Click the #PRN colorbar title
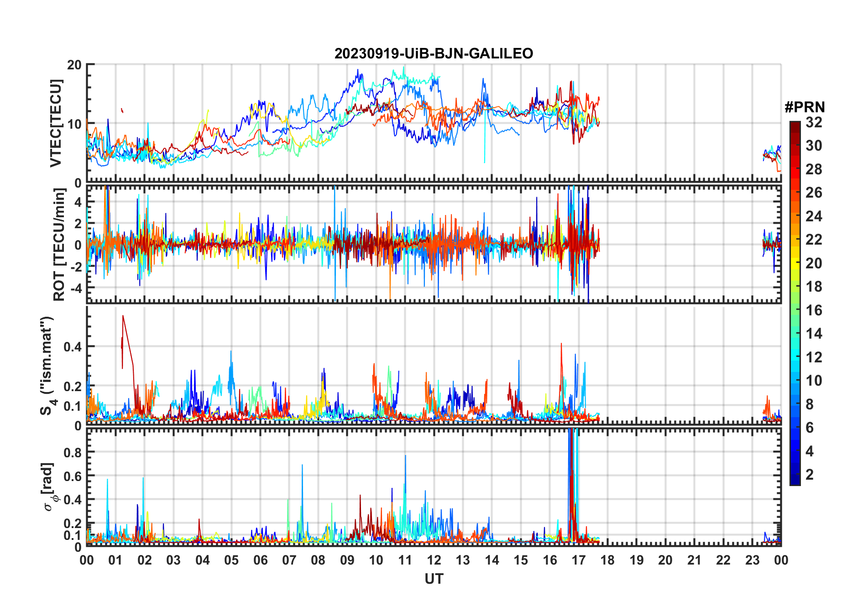868x607 pixels. (x=805, y=107)
